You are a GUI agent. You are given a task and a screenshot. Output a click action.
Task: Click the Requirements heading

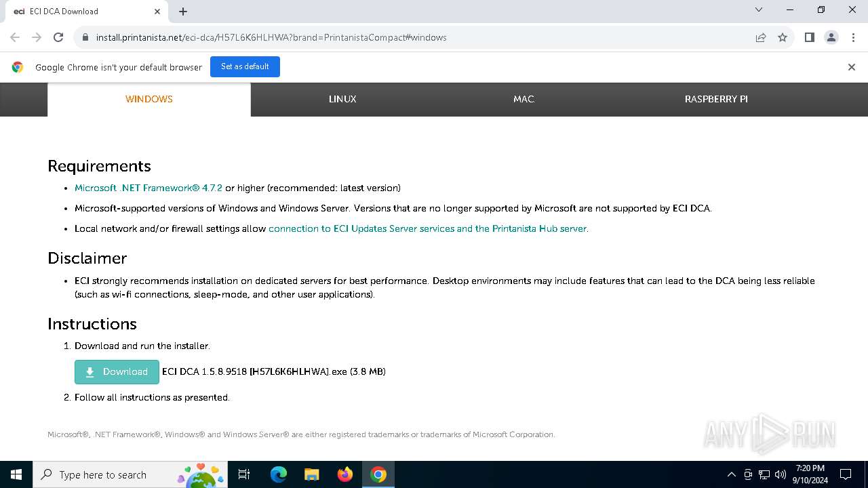[99, 166]
